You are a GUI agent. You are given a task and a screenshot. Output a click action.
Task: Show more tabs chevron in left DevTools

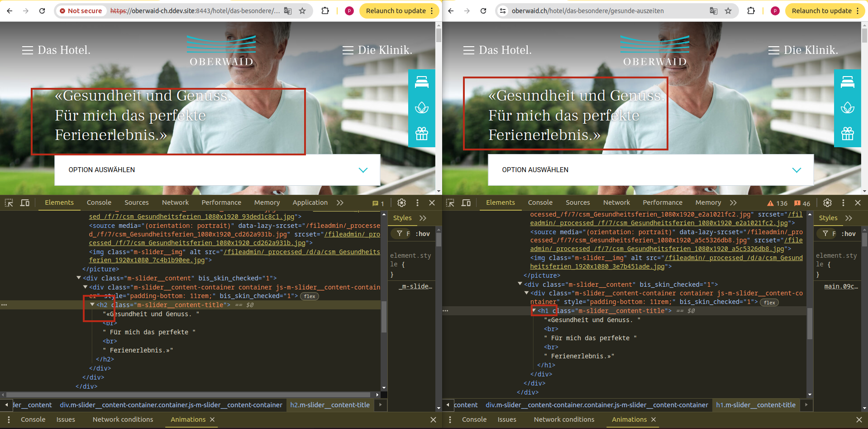pyautogui.click(x=340, y=202)
